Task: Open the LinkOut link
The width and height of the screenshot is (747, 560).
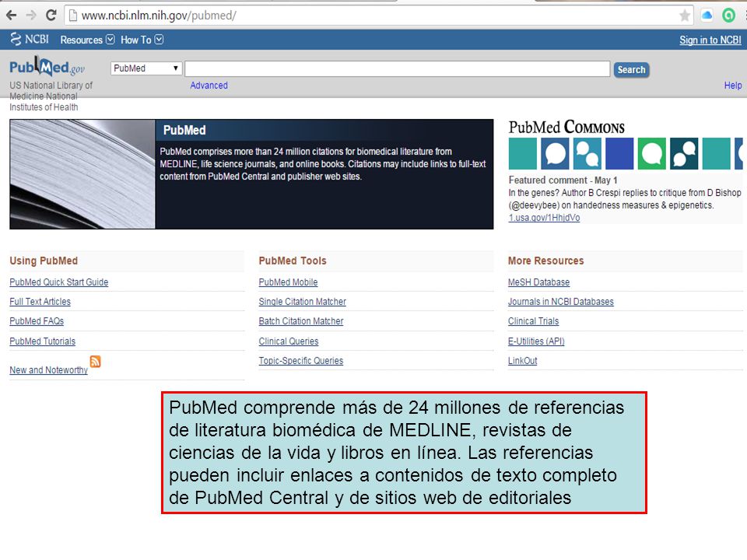Action: [523, 360]
